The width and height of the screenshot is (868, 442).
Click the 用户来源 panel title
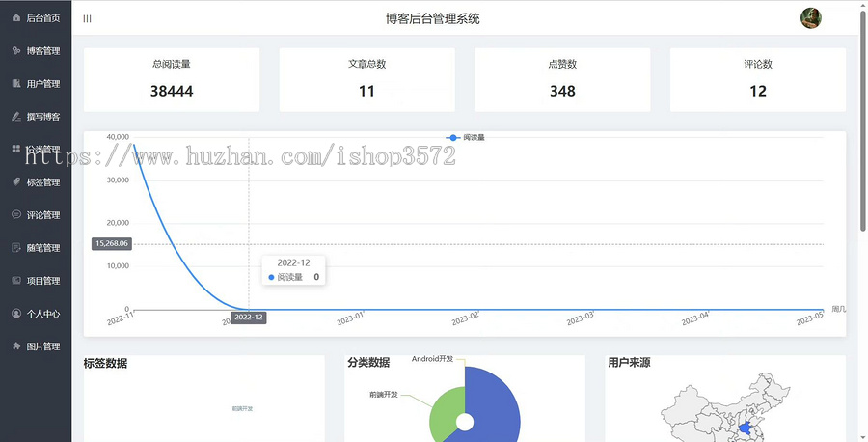629,363
